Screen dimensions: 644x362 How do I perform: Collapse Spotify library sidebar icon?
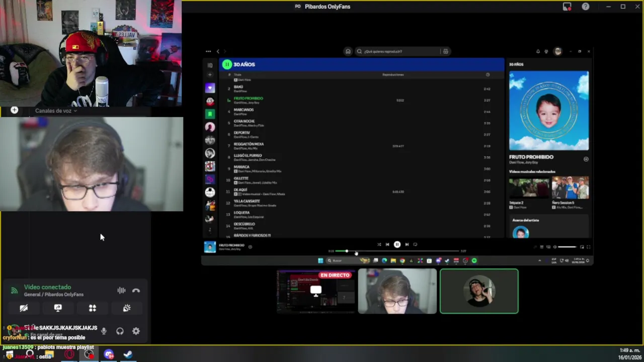pos(210,65)
